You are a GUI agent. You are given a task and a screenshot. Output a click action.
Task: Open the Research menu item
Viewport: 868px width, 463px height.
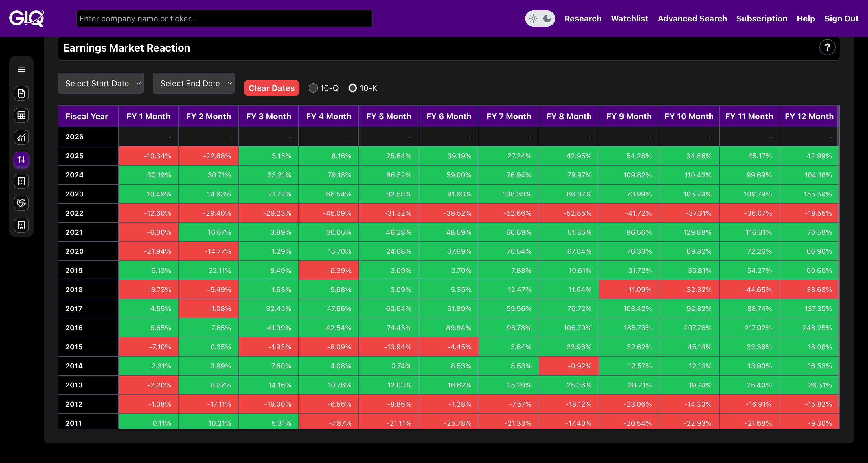[x=583, y=19]
